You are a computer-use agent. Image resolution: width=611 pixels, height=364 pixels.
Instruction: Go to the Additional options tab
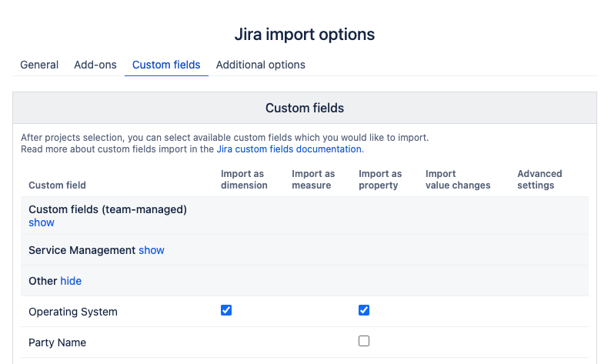[260, 65]
